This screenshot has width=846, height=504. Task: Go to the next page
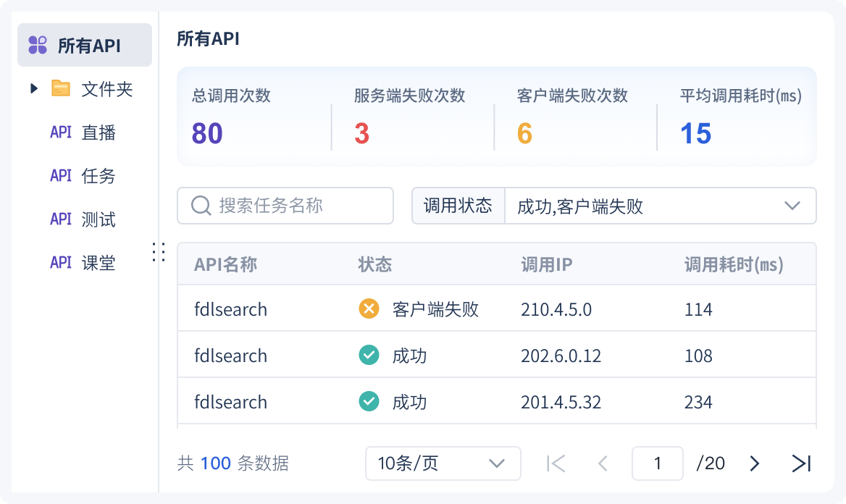coord(755,463)
